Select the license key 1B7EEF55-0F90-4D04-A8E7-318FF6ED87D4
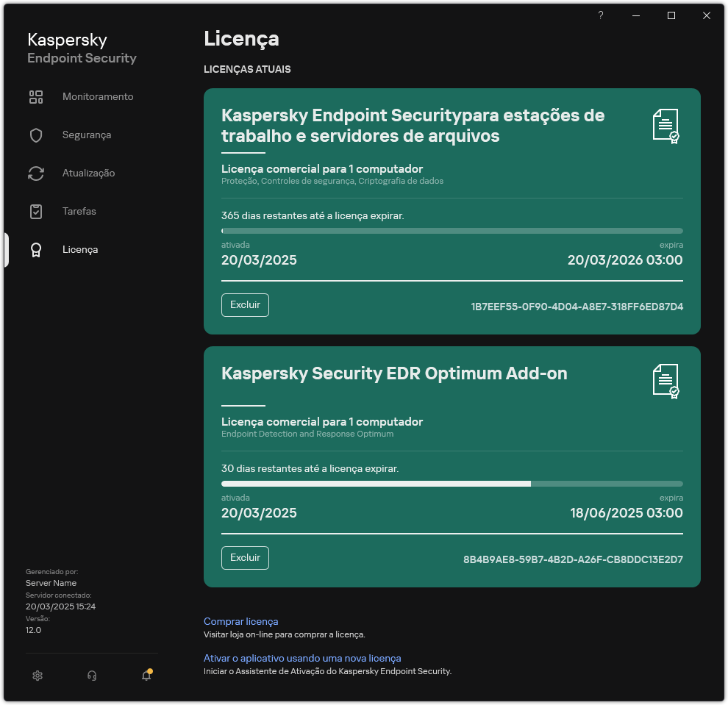The height and width of the screenshot is (705, 728). 576,307
